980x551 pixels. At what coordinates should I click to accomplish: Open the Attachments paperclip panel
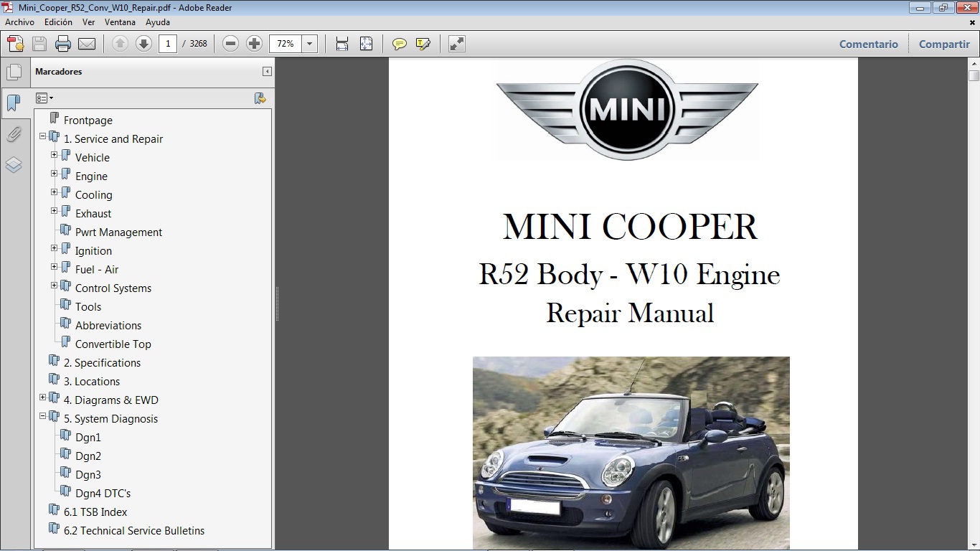point(15,134)
